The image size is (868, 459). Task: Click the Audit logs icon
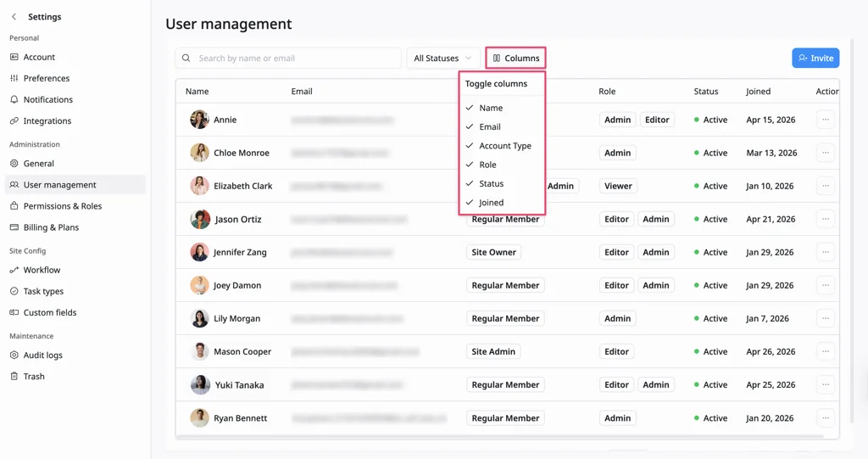coord(14,355)
